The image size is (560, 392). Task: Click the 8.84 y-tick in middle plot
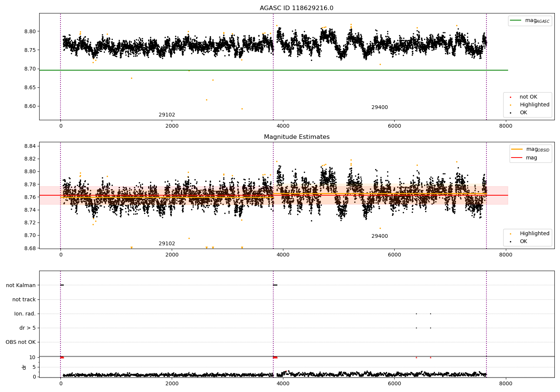click(30, 146)
